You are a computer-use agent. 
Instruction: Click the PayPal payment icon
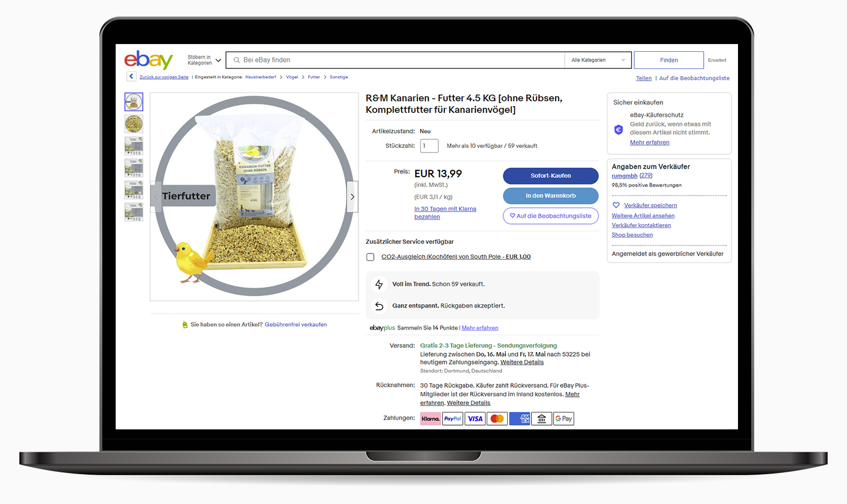pos(452,419)
